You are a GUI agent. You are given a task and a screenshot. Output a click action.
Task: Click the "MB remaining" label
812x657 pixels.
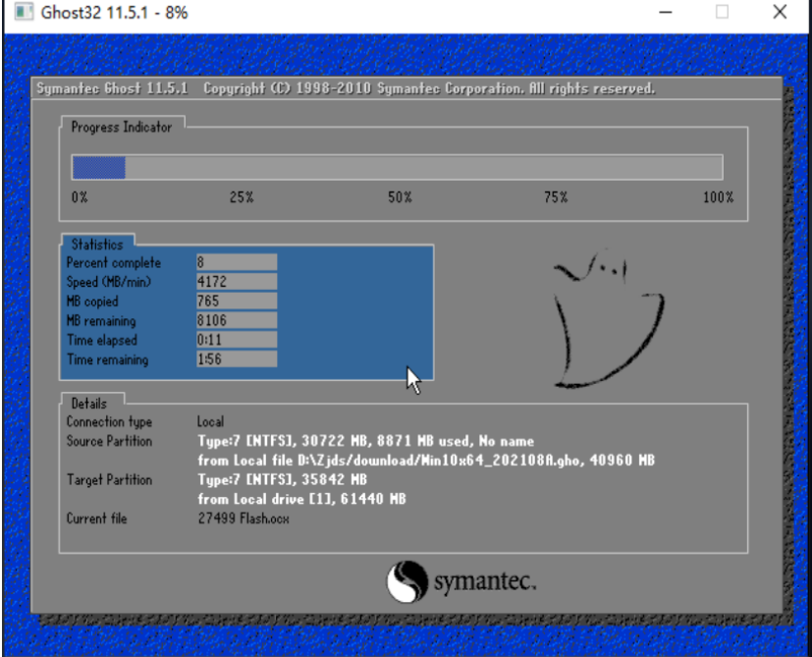click(101, 321)
